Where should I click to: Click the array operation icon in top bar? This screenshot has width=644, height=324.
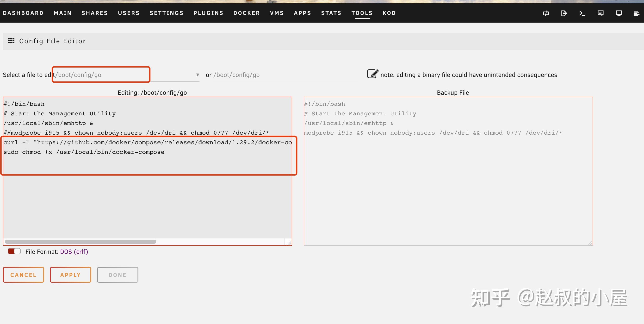(x=546, y=13)
